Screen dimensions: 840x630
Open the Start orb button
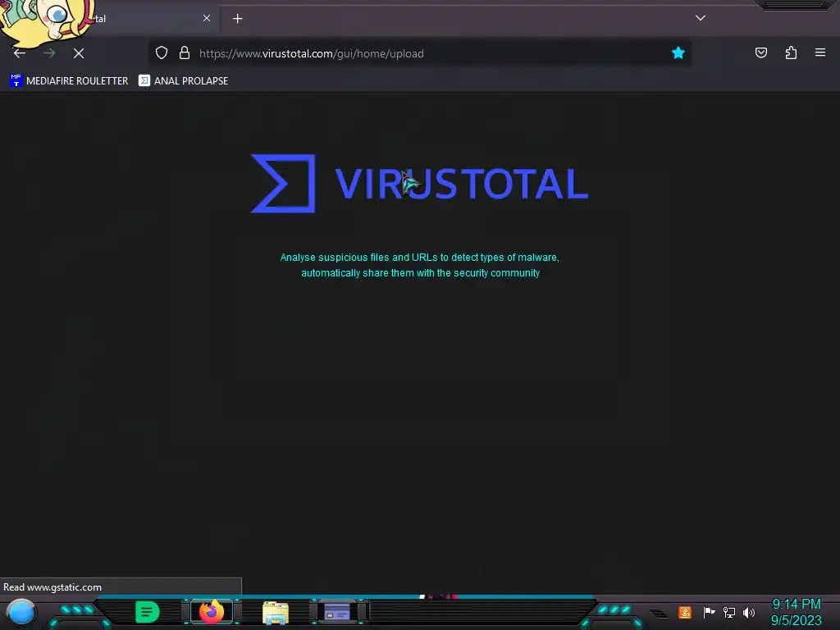[21, 612]
